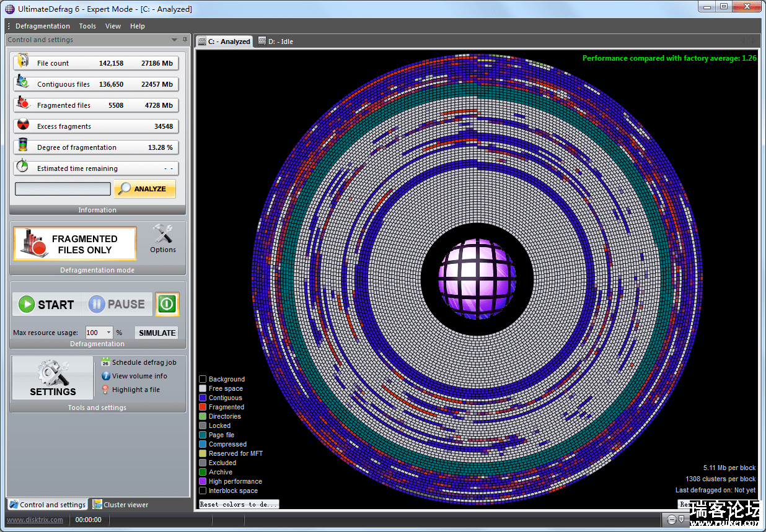Click the High performance legend color swatch
The width and height of the screenshot is (766, 532).
pyautogui.click(x=203, y=481)
